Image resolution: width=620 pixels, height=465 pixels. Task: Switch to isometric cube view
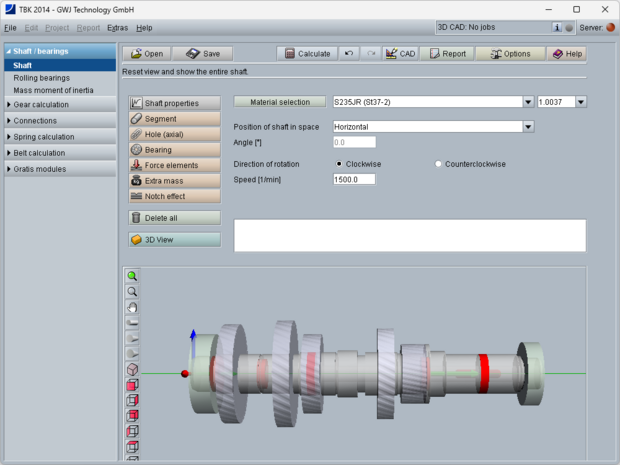coord(132,369)
